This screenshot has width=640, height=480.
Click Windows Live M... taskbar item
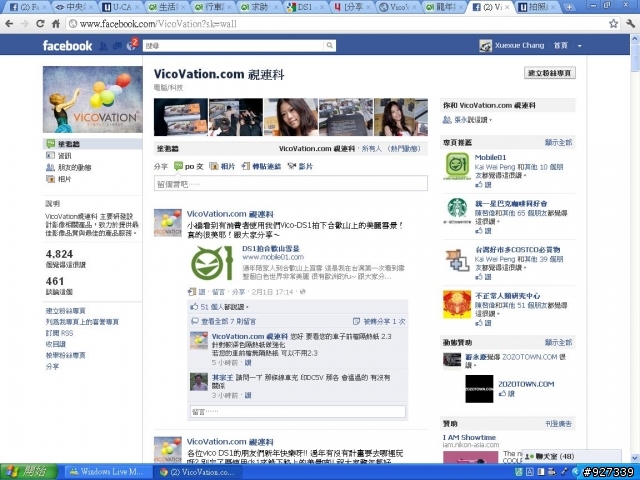click(107, 472)
